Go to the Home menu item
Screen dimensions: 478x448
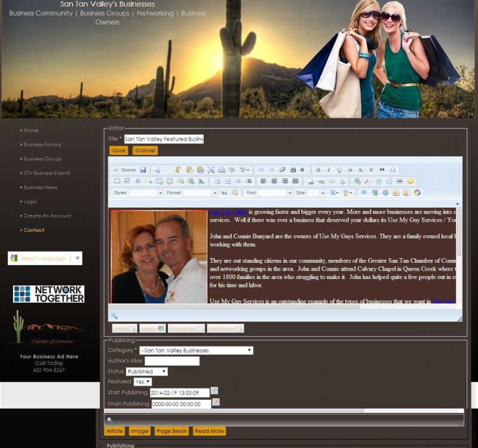point(31,130)
